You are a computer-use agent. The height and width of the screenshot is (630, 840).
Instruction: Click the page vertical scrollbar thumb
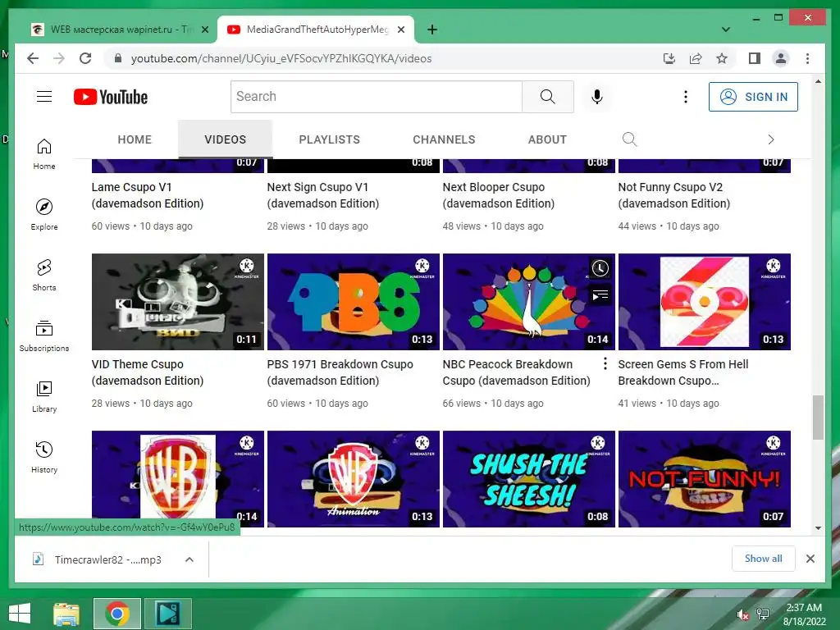818,418
